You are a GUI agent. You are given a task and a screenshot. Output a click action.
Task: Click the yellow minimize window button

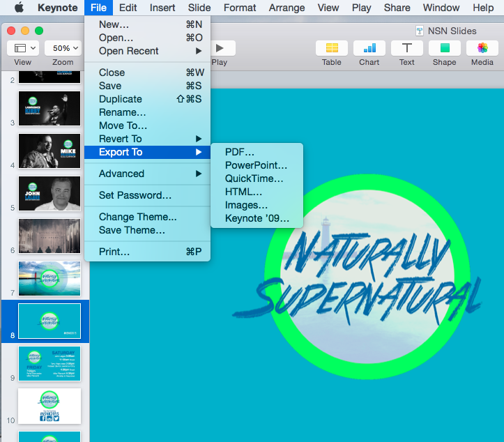tap(25, 31)
